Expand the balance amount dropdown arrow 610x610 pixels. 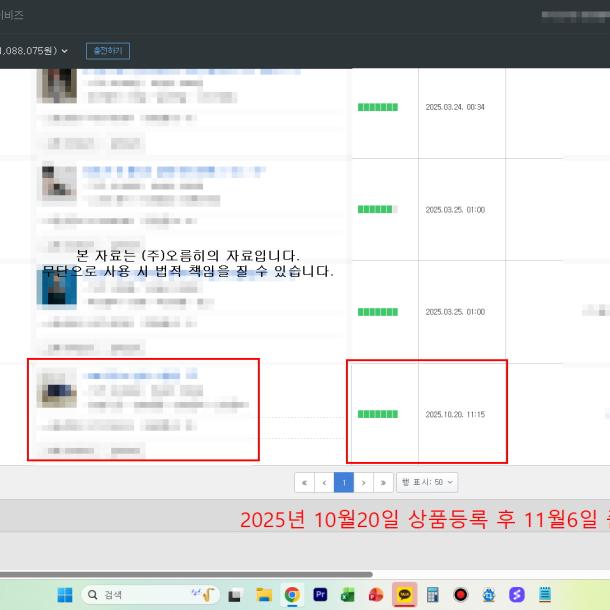[65, 51]
